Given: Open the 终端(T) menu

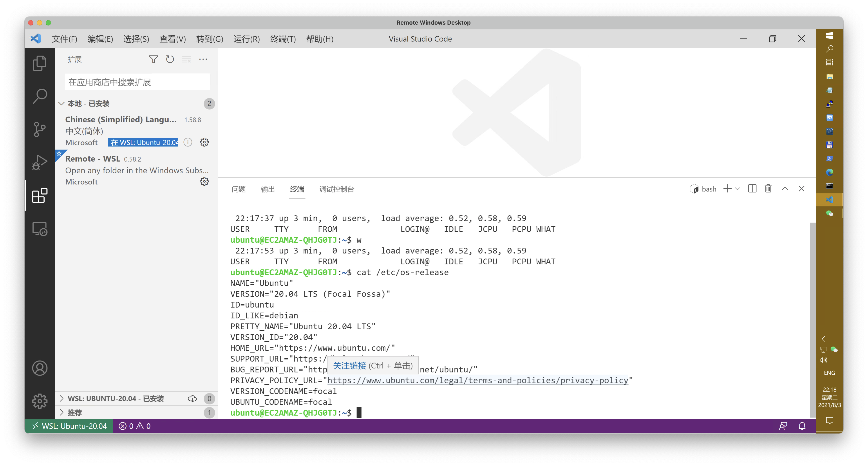Looking at the screenshot, I should (x=283, y=39).
